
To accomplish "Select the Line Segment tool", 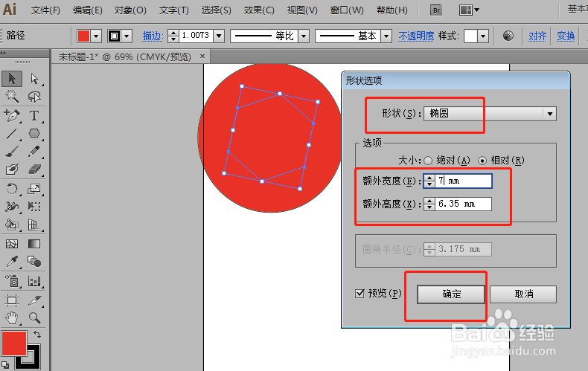I will (x=12, y=133).
